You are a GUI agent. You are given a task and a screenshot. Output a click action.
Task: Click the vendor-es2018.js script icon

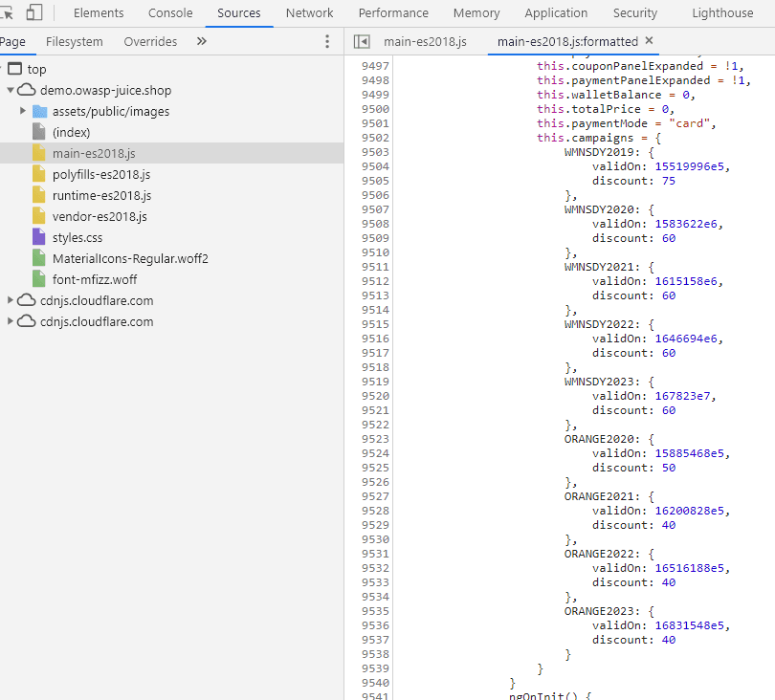[38, 216]
